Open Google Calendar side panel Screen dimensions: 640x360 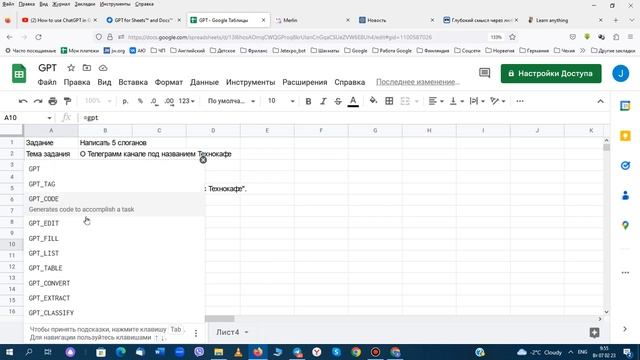click(625, 106)
